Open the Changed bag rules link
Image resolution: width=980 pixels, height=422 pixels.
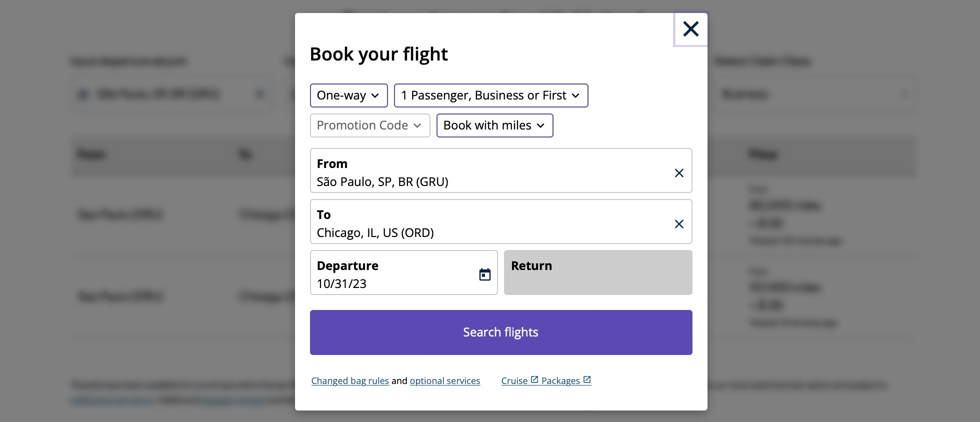pyautogui.click(x=350, y=381)
